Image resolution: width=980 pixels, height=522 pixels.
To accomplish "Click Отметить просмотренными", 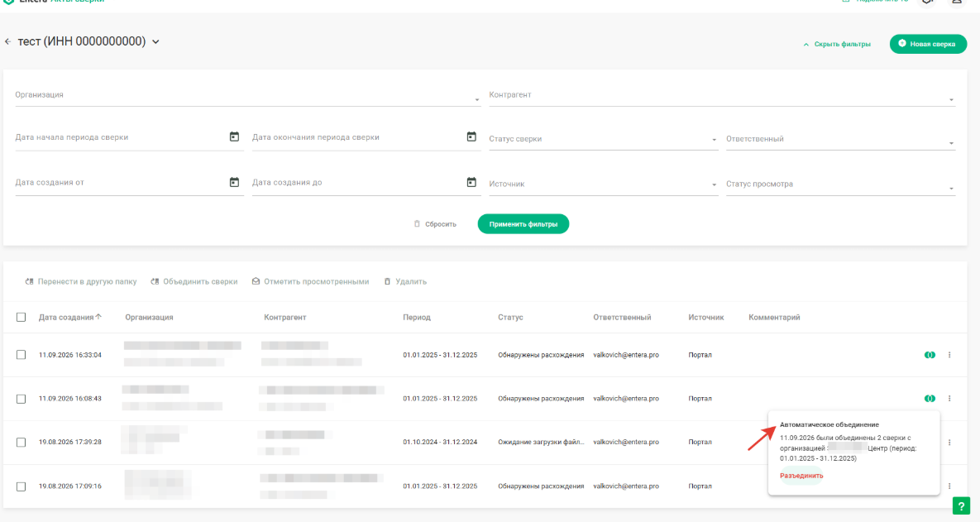I will pos(310,281).
